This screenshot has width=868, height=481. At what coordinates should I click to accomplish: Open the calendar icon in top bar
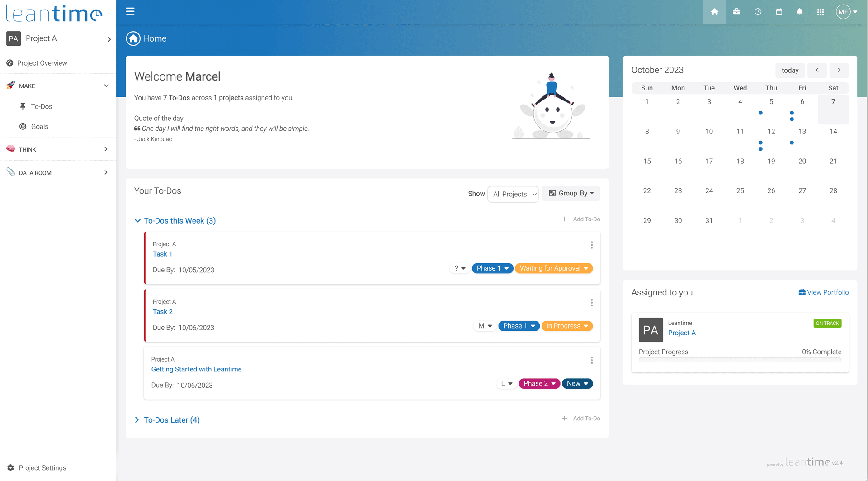click(778, 12)
